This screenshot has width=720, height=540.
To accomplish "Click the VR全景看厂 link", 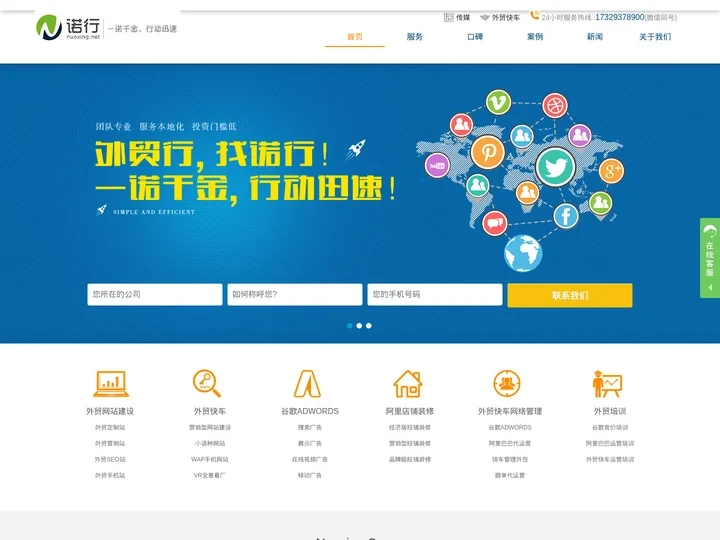I will click(210, 475).
